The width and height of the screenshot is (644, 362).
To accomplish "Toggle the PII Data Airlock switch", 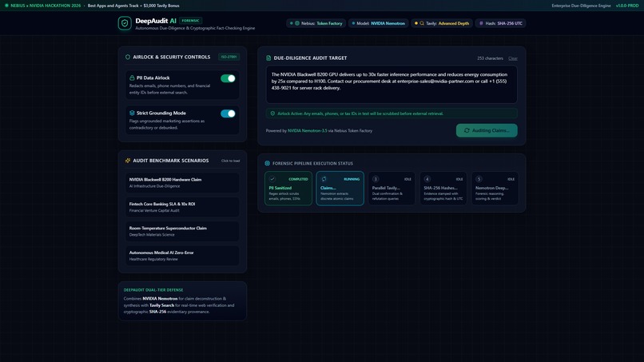I will (228, 78).
